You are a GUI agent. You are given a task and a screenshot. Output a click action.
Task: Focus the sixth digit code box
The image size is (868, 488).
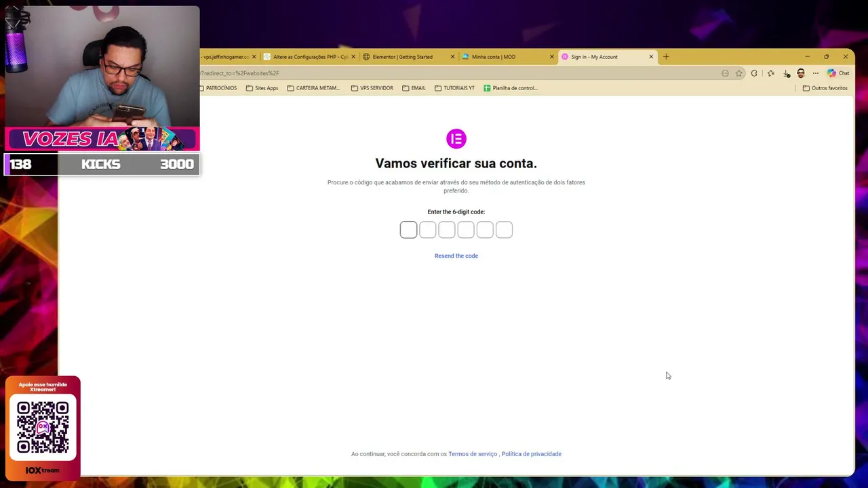[x=504, y=230]
